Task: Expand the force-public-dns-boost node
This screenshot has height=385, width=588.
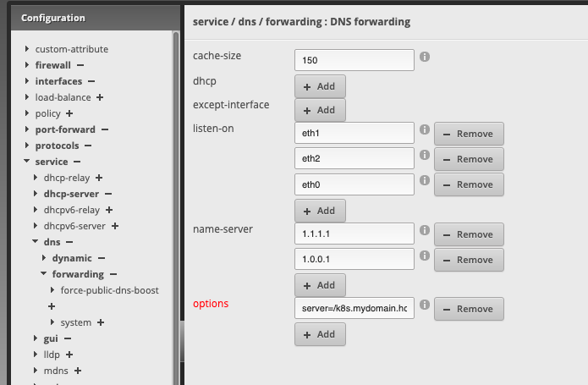Action: (52, 290)
